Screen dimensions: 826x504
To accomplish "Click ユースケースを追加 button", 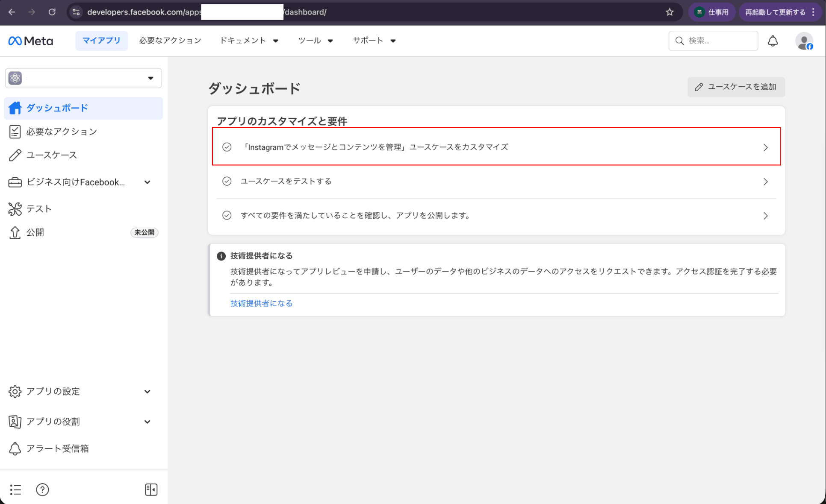I will 736,87.
